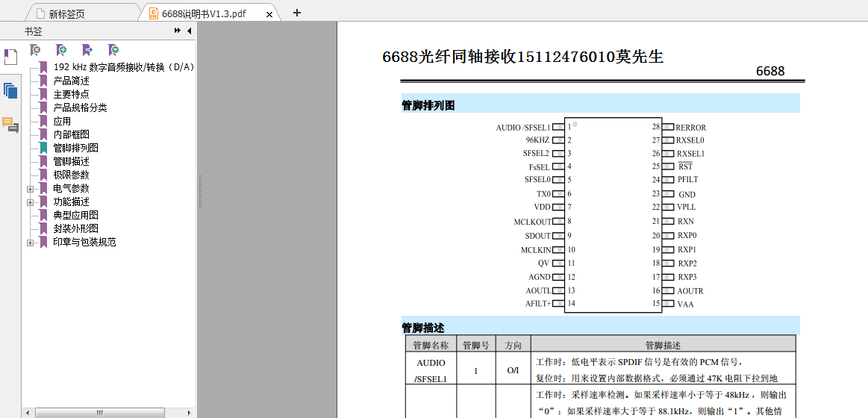Jump to the 内部框图 bookmark
Screen dimensions: 868x418
pos(71,134)
